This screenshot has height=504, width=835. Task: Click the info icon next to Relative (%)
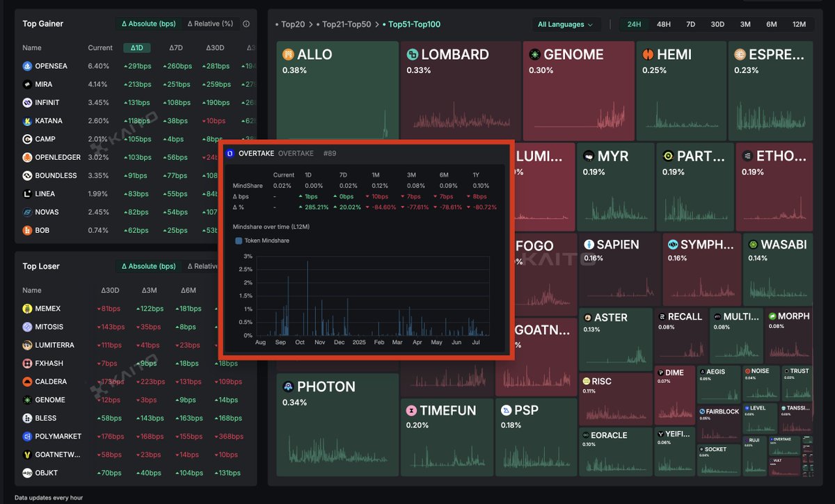tap(246, 24)
